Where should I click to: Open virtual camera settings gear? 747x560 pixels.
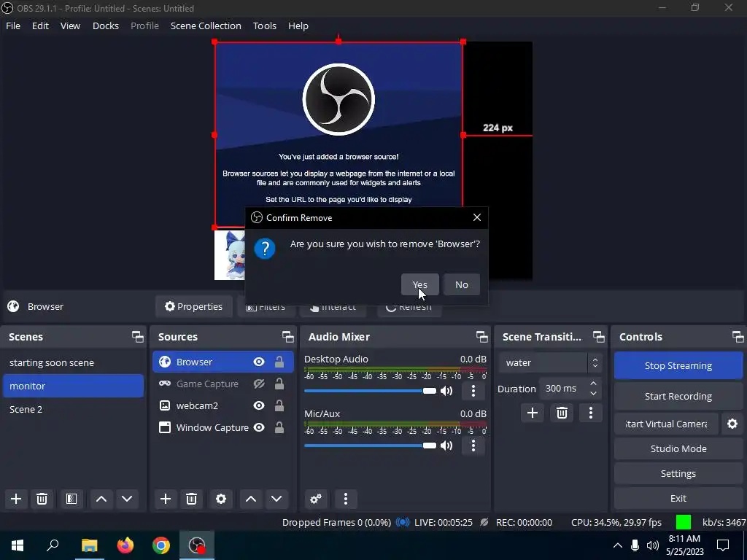tap(732, 424)
